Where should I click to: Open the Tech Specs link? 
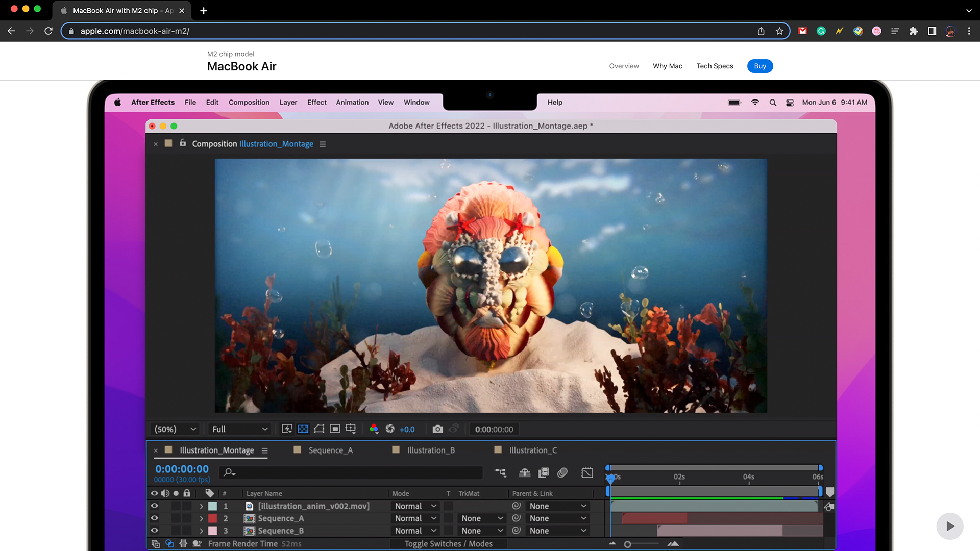coord(715,66)
